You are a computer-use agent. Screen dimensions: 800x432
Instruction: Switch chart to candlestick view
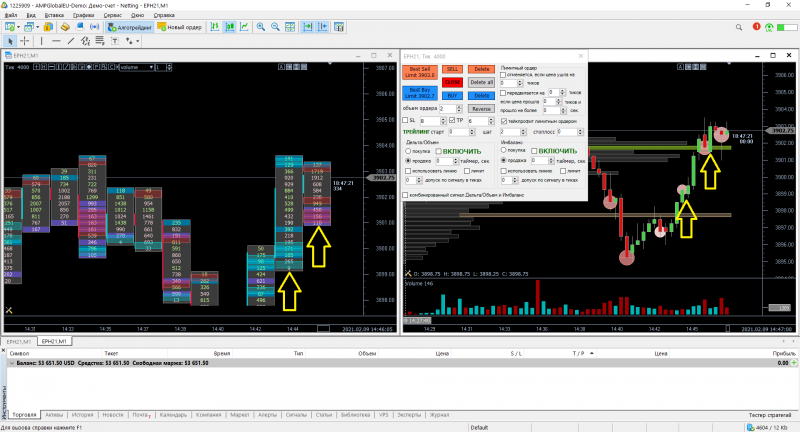(230, 27)
